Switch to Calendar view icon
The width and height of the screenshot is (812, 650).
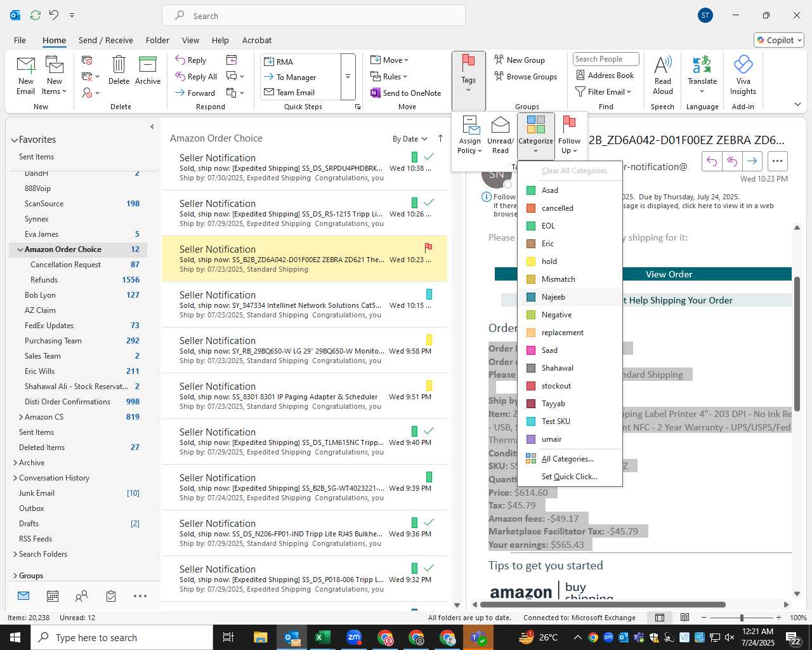point(53,596)
